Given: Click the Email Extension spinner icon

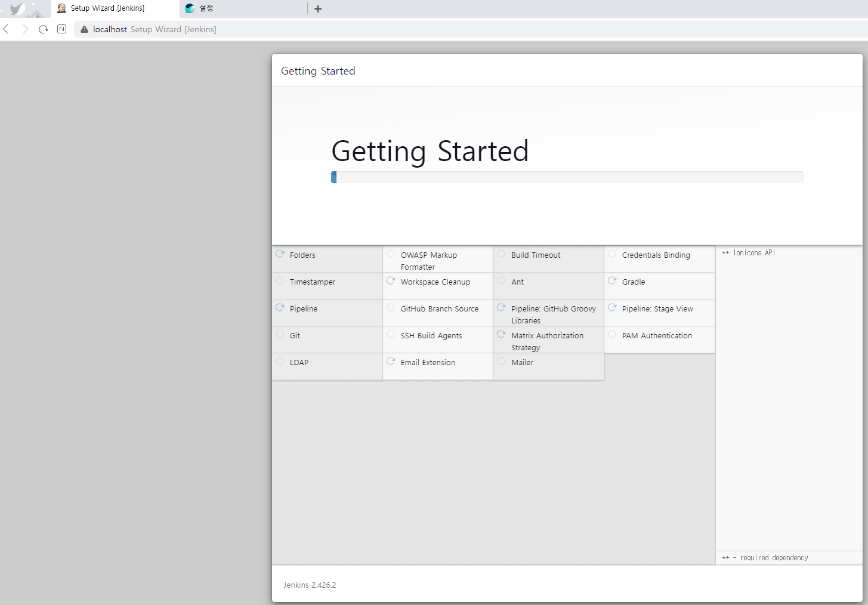Looking at the screenshot, I should [391, 361].
